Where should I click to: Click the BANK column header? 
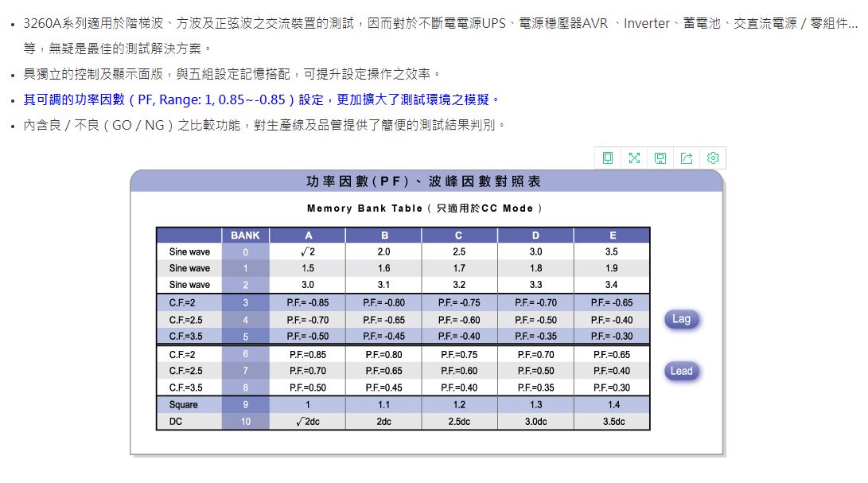[245, 236]
